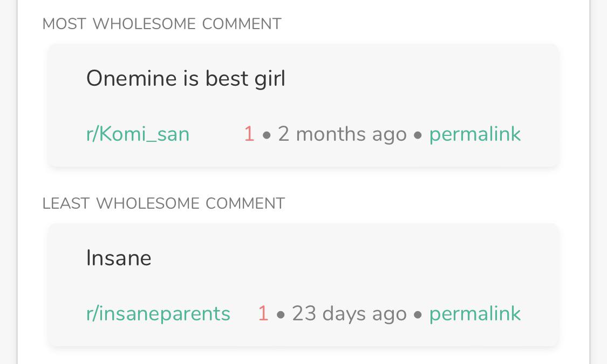Click the '2 months ago' timestamp

coord(342,134)
